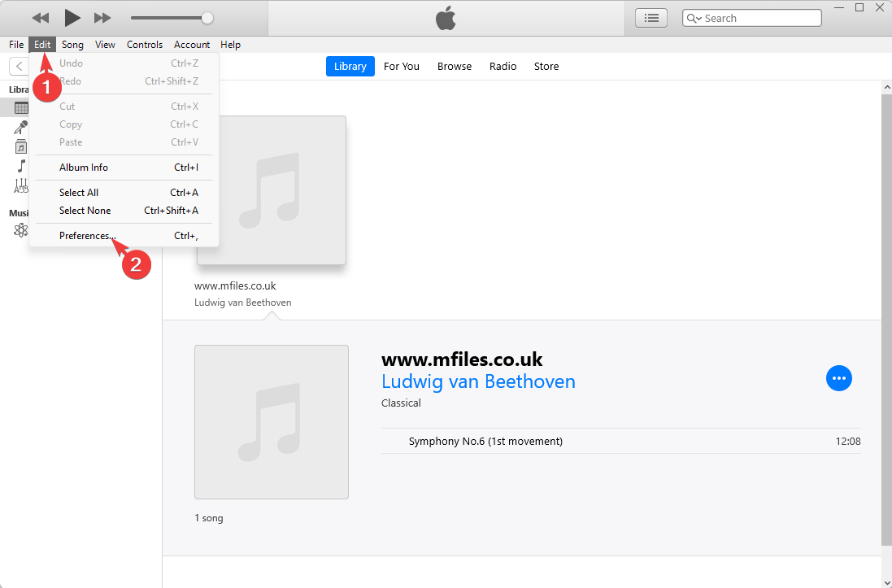This screenshot has height=588, width=892.
Task: Select Album Info from the menu
Action: tap(124, 168)
